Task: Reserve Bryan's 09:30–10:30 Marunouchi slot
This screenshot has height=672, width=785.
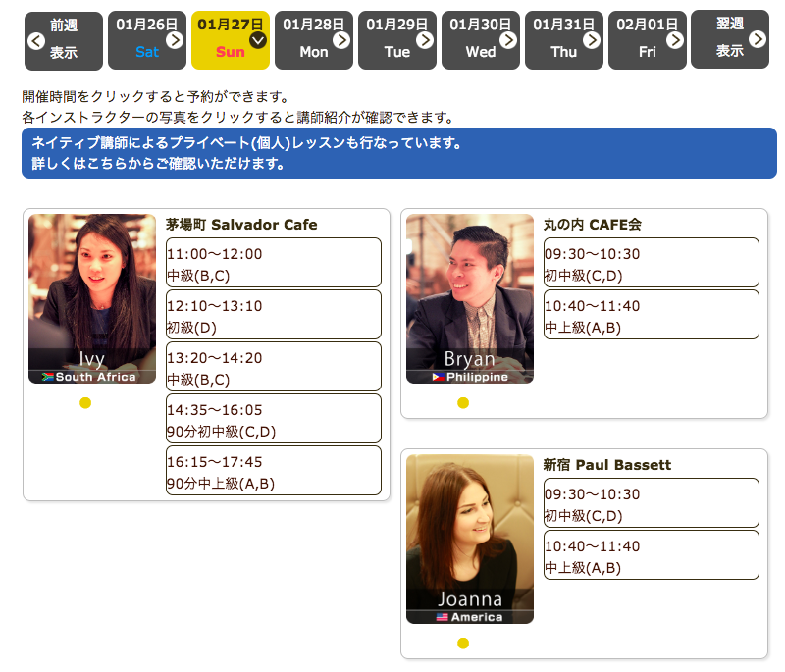Action: (x=651, y=263)
